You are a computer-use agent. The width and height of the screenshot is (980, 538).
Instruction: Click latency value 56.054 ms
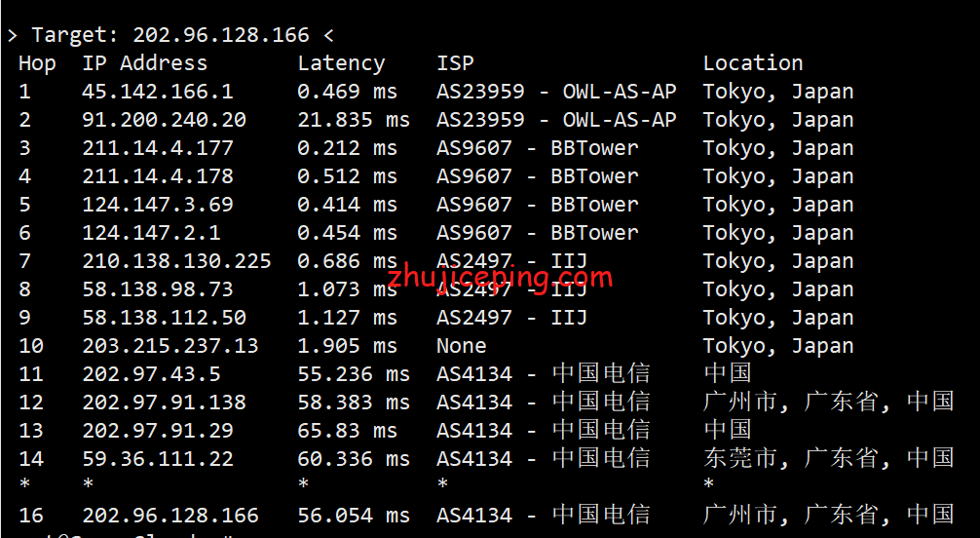pos(353,516)
